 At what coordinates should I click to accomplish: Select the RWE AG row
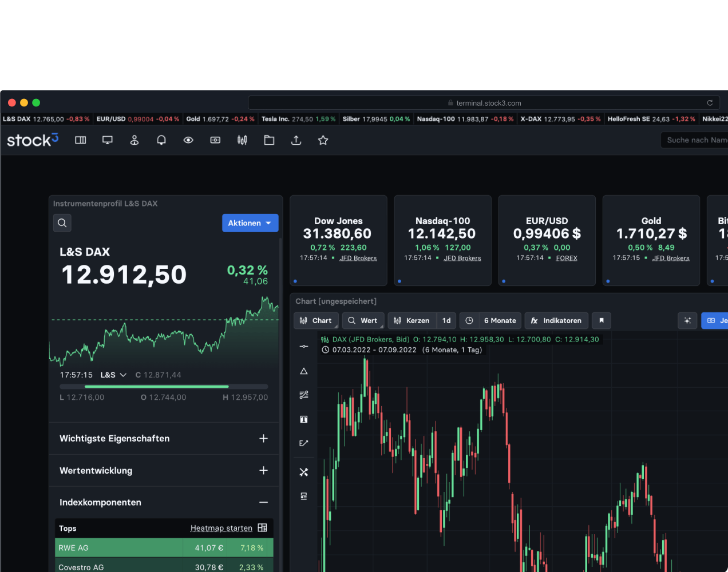coord(164,548)
